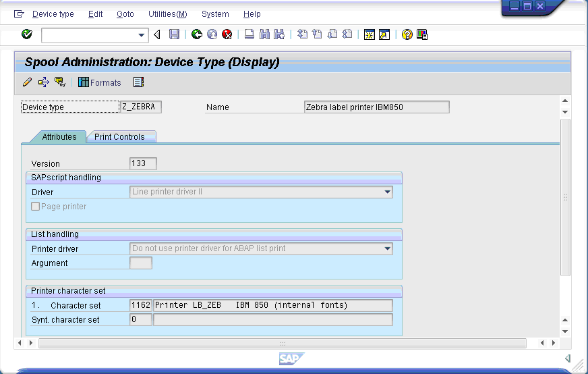The width and height of the screenshot is (588, 374).
Task: Click the Device type Z_ZEBRA field
Action: [141, 107]
